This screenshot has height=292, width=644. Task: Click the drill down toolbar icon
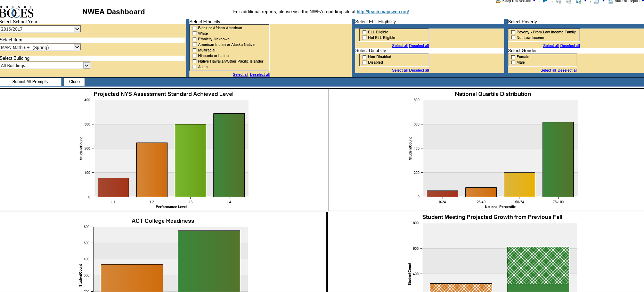pos(559,1)
